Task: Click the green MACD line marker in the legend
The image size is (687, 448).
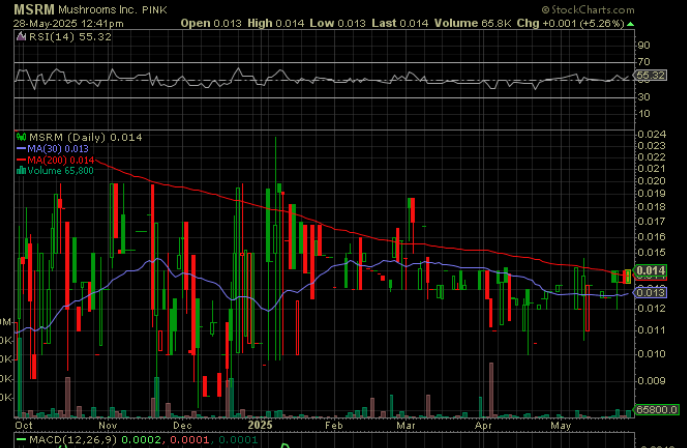Action: pyautogui.click(x=21, y=439)
